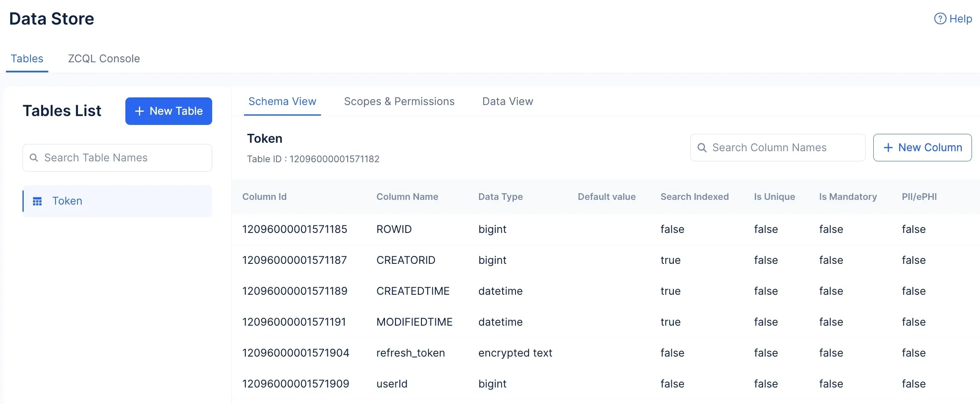This screenshot has height=404, width=980.
Task: Select the Tables tab
Action: 27,58
